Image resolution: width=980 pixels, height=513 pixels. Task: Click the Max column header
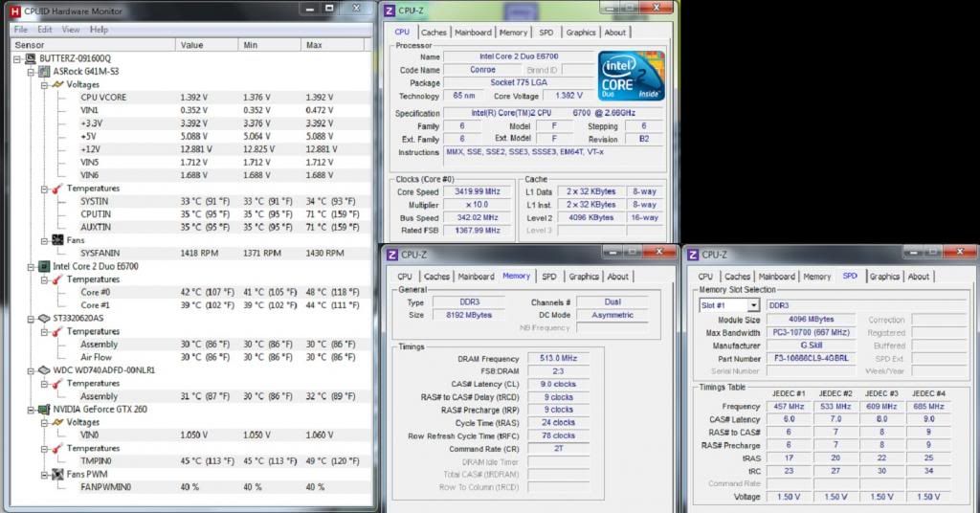(332, 45)
